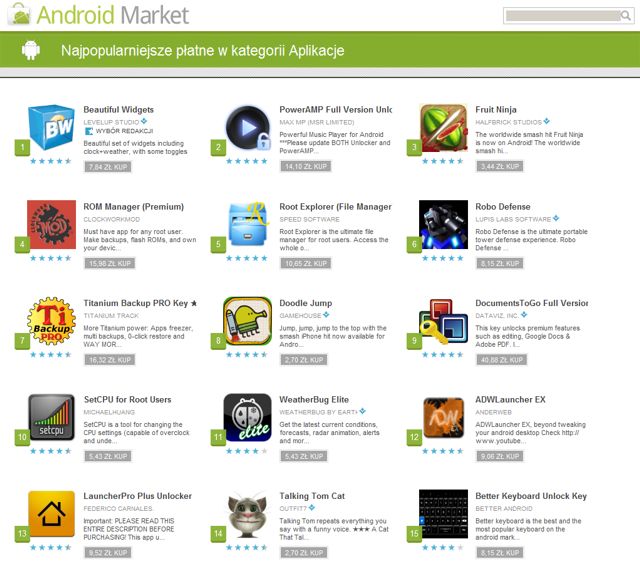The width and height of the screenshot is (640, 563).
Task: Buy DocumentsToGo for 40,88 zł
Action: coord(502,360)
